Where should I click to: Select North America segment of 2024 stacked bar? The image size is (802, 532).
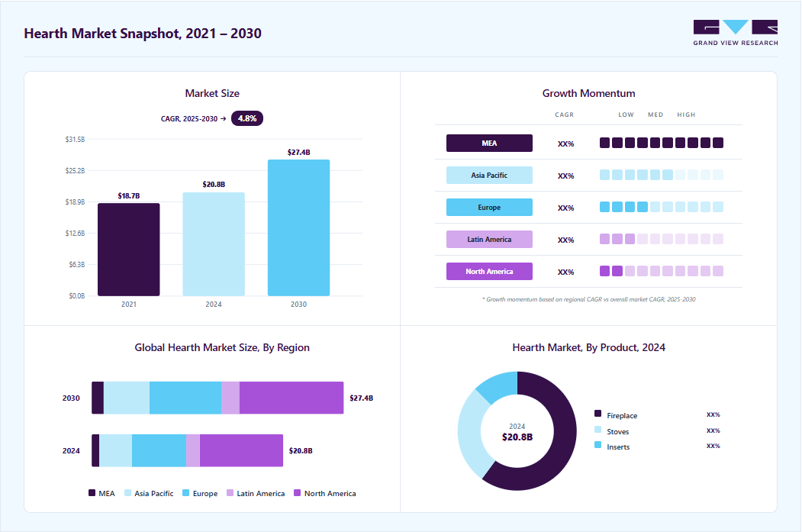pyautogui.click(x=241, y=450)
